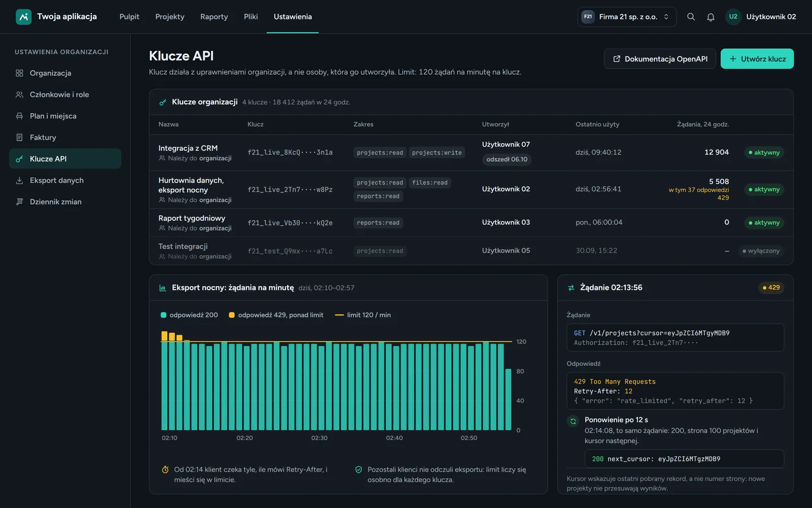The image size is (812, 508).
Task: Click the arrows icon beside Żądanie 02:13:56
Action: [571, 288]
